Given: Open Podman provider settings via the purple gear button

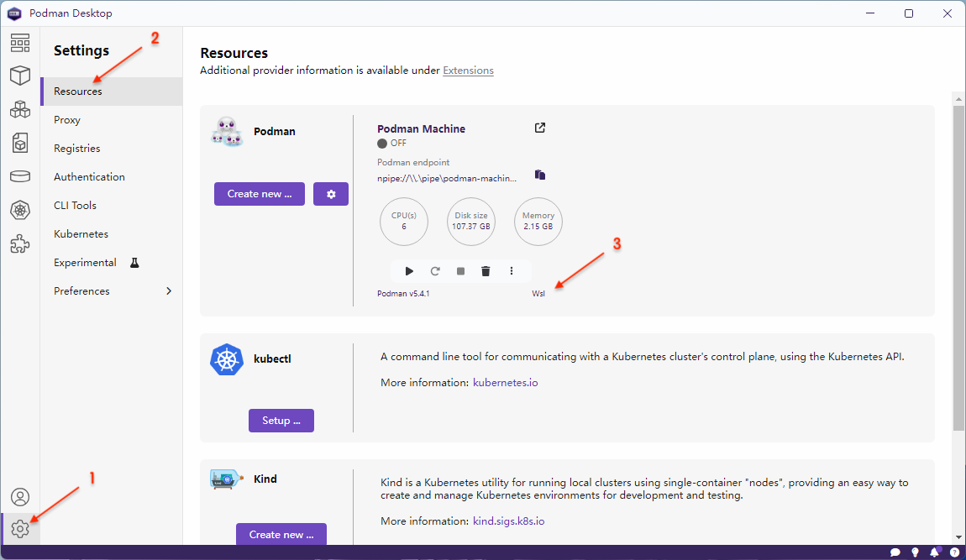Looking at the screenshot, I should [x=331, y=194].
